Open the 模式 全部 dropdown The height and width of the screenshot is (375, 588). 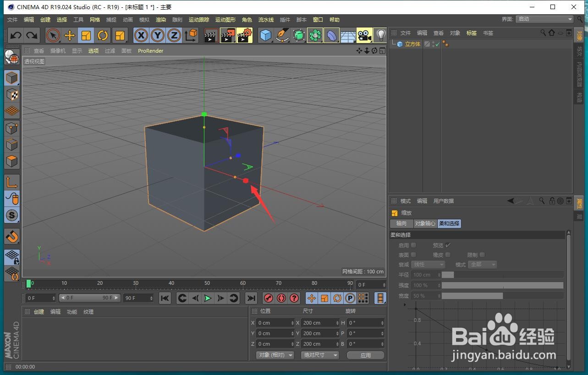482,264
